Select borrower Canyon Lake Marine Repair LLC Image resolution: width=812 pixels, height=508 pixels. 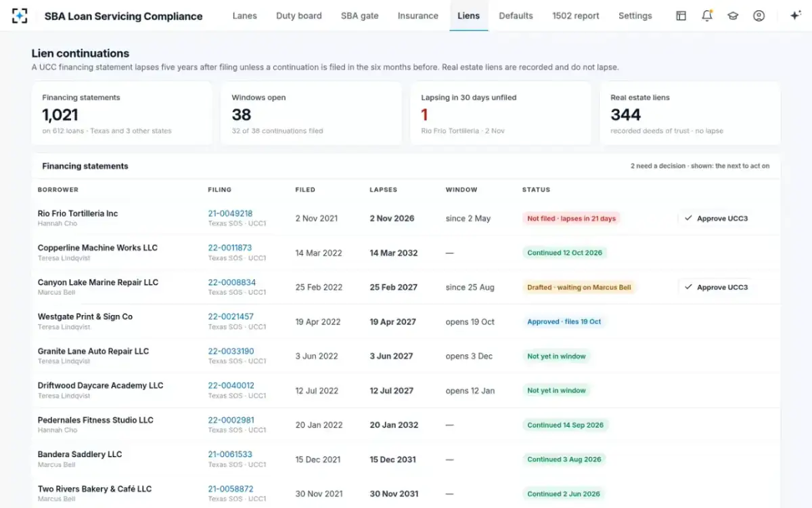[98, 282]
